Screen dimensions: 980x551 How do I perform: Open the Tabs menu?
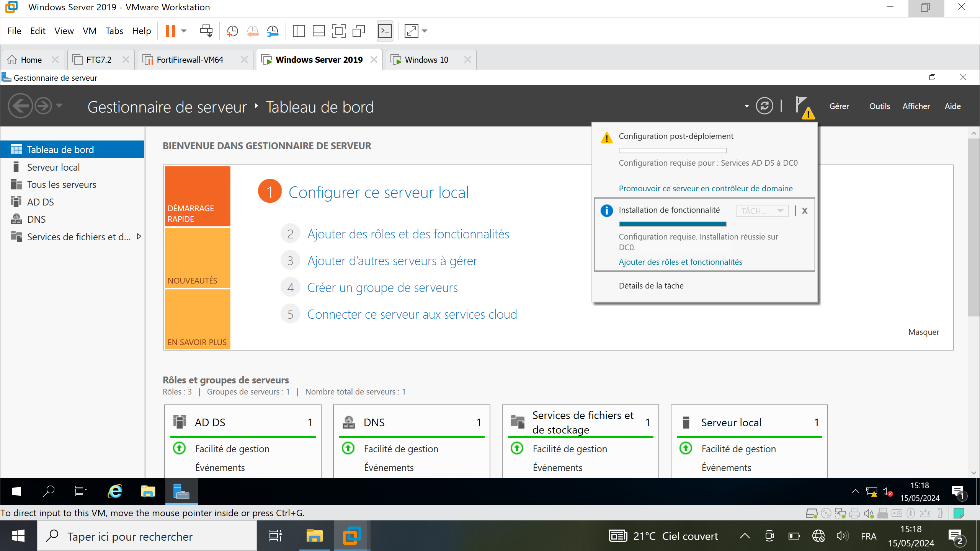coord(114,31)
